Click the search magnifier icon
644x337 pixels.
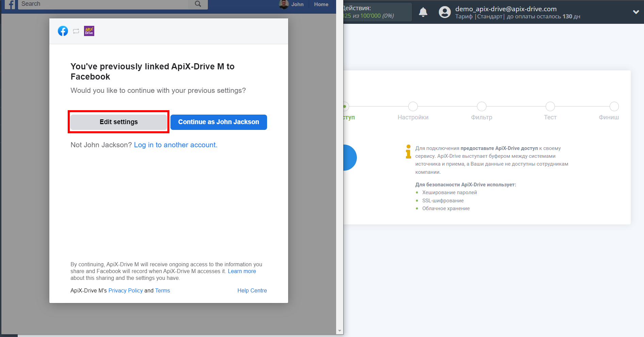click(x=198, y=4)
